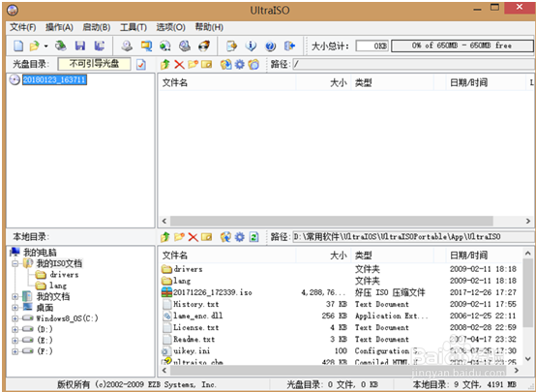Click New Folder icon in local directory toolbar
Image resolution: width=536 pixels, height=392 pixels.
coord(179,237)
